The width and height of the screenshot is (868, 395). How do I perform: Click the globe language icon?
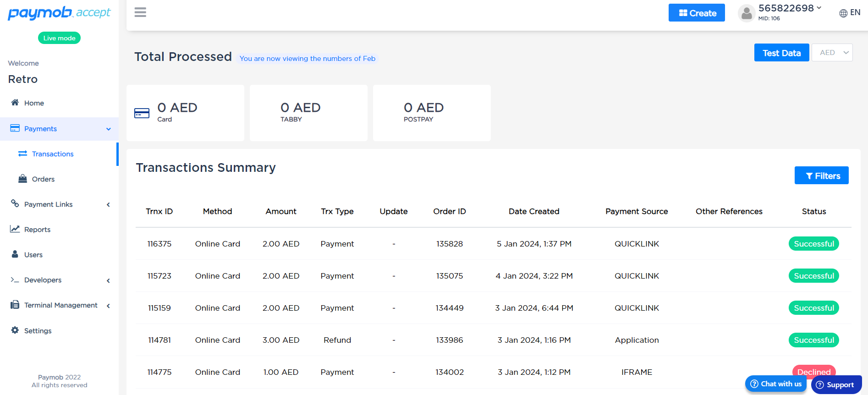coord(843,13)
